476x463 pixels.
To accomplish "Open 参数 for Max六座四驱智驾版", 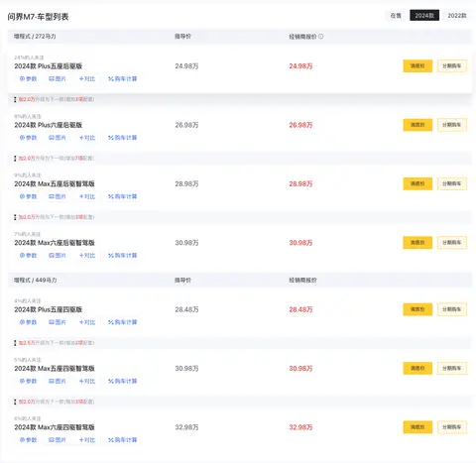I will point(28,439).
